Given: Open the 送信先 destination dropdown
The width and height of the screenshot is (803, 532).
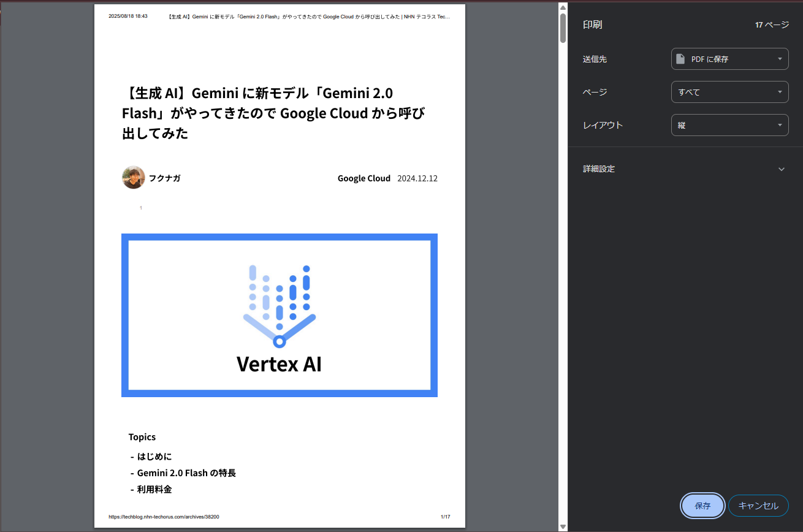Looking at the screenshot, I should pos(729,59).
